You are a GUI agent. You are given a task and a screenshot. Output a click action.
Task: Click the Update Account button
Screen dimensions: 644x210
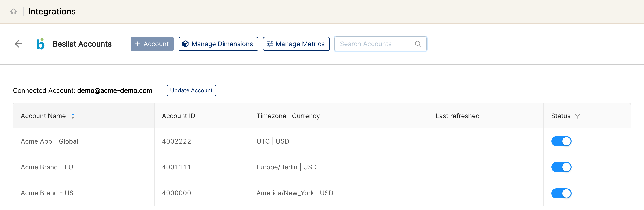tap(191, 90)
